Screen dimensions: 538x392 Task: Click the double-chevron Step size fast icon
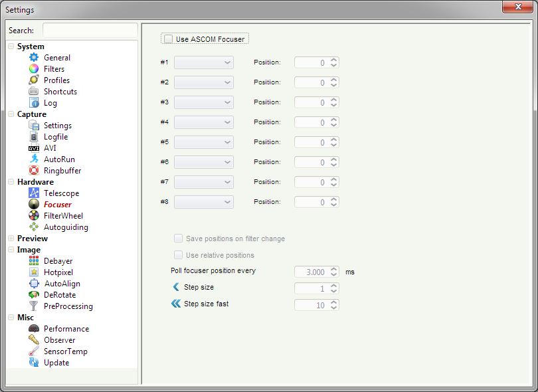(175, 304)
